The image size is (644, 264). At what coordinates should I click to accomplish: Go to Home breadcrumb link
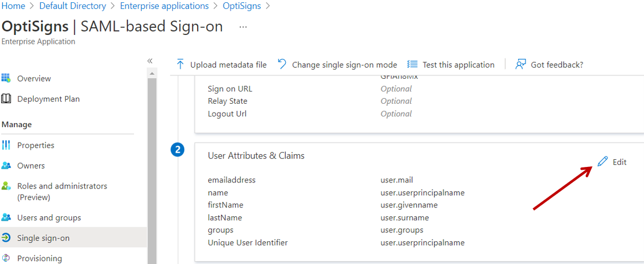(13, 6)
